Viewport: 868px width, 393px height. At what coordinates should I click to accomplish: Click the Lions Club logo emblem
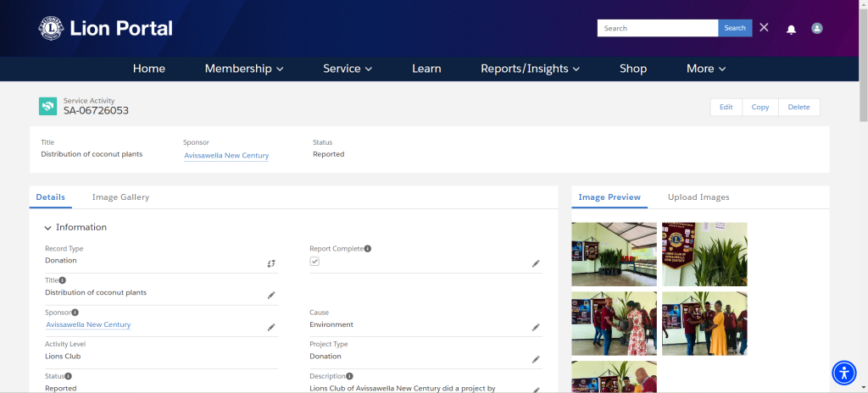[51, 28]
